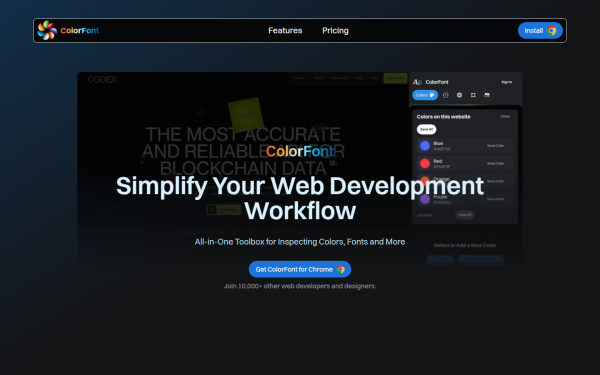Select the Blue color swatch
Screen dimensions: 600x375
click(425, 146)
